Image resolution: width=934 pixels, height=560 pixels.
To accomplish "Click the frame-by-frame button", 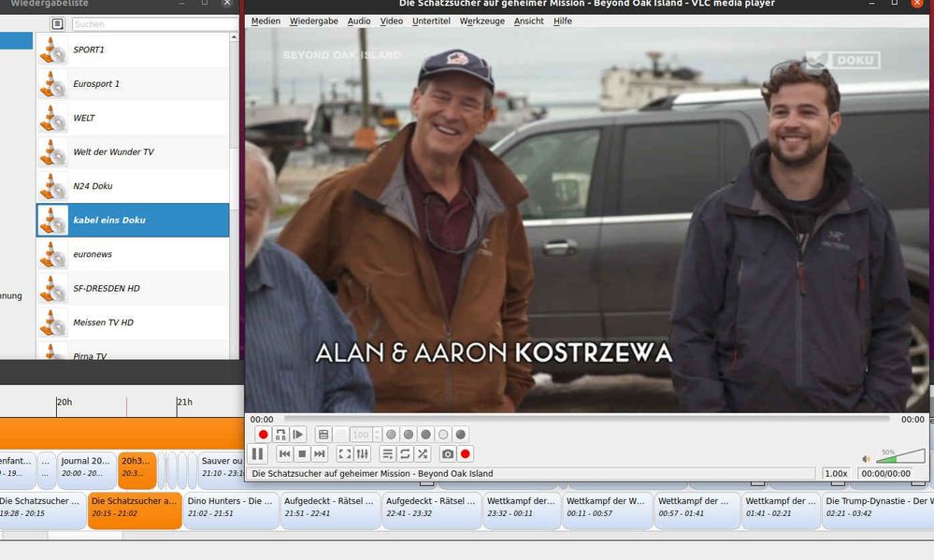I will [x=298, y=435].
